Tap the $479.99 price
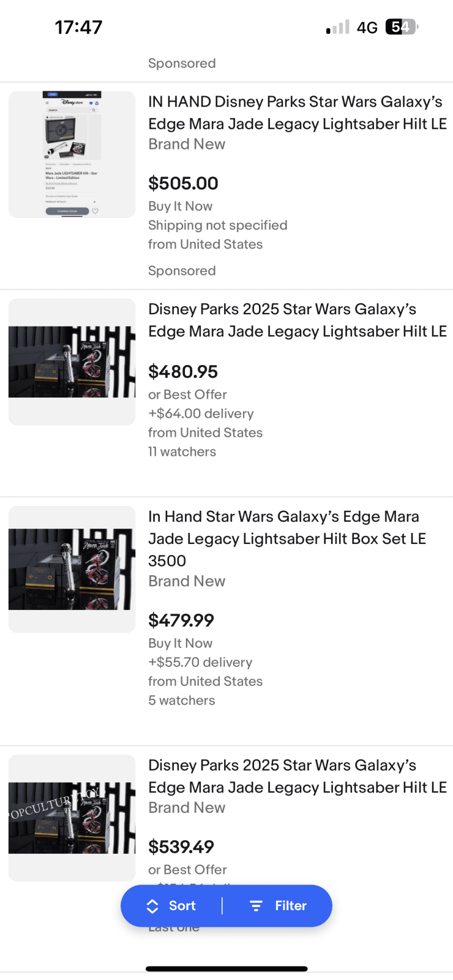The width and height of the screenshot is (453, 980). point(181,620)
